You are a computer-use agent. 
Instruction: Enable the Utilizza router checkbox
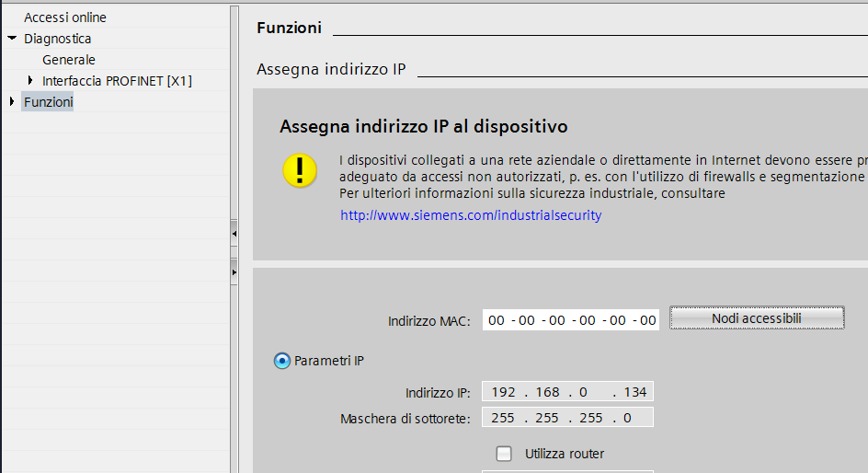(504, 454)
